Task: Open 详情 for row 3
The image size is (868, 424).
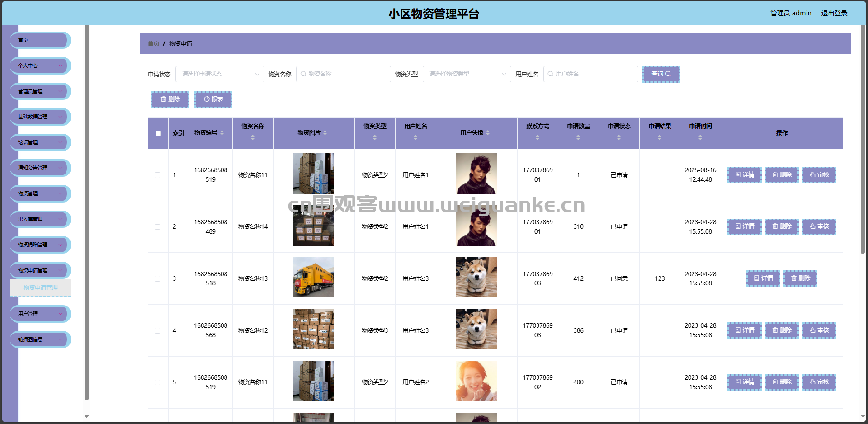Action: tap(763, 278)
